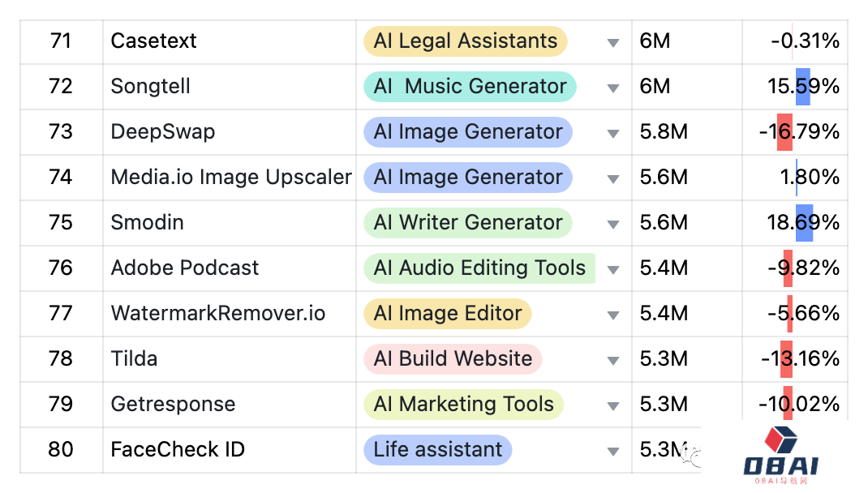The width and height of the screenshot is (868, 493).
Task: Click the 18.69% growth value
Action: click(804, 222)
